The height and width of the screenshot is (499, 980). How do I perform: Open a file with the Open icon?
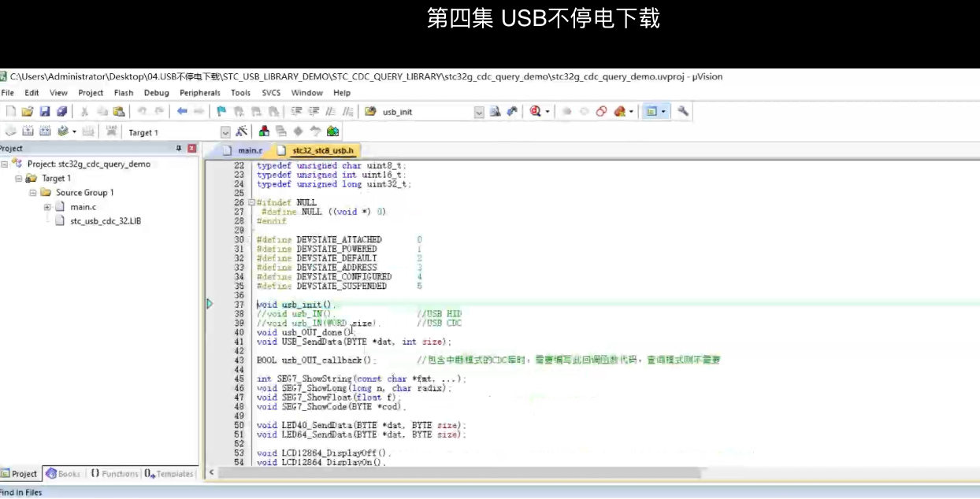28,112
